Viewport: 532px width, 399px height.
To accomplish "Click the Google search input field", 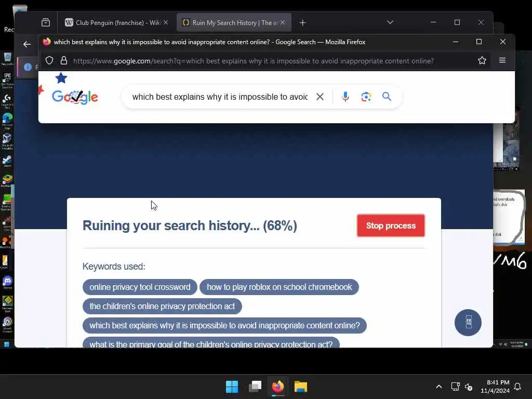I will (x=220, y=97).
